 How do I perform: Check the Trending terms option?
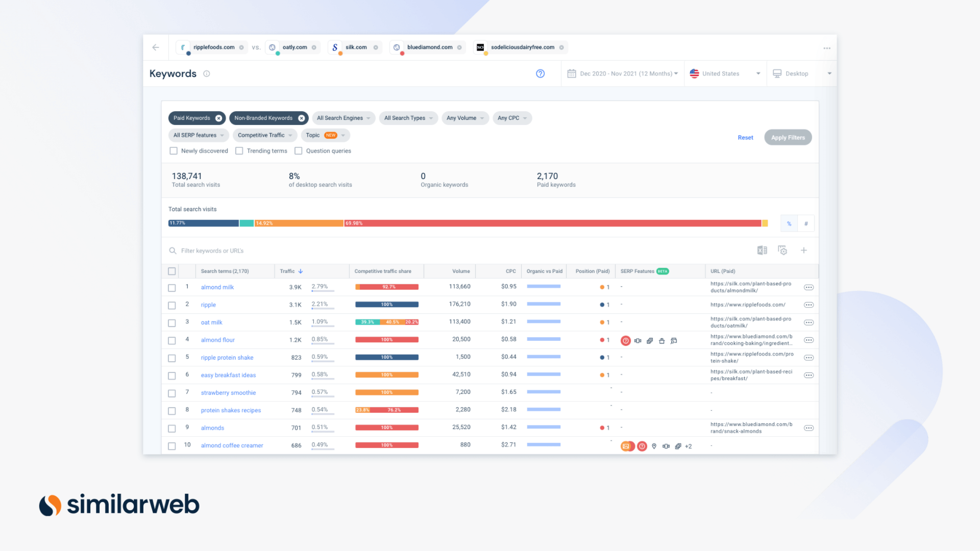tap(239, 151)
